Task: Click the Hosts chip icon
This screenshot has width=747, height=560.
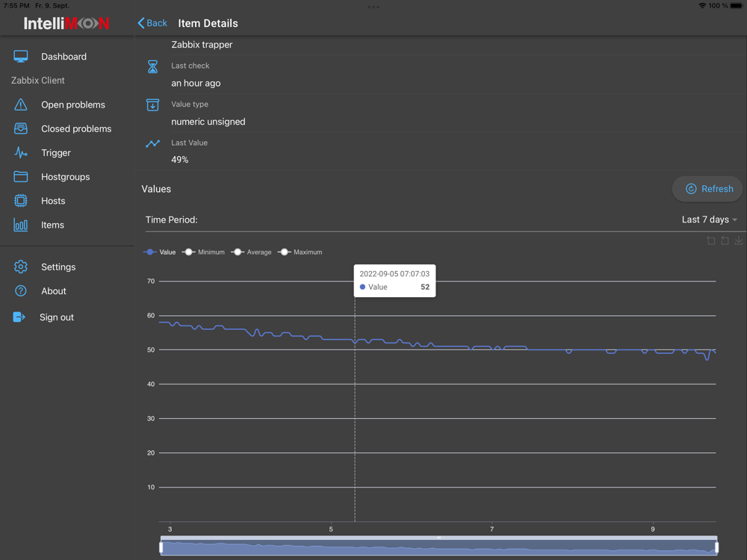Action: pos(20,200)
